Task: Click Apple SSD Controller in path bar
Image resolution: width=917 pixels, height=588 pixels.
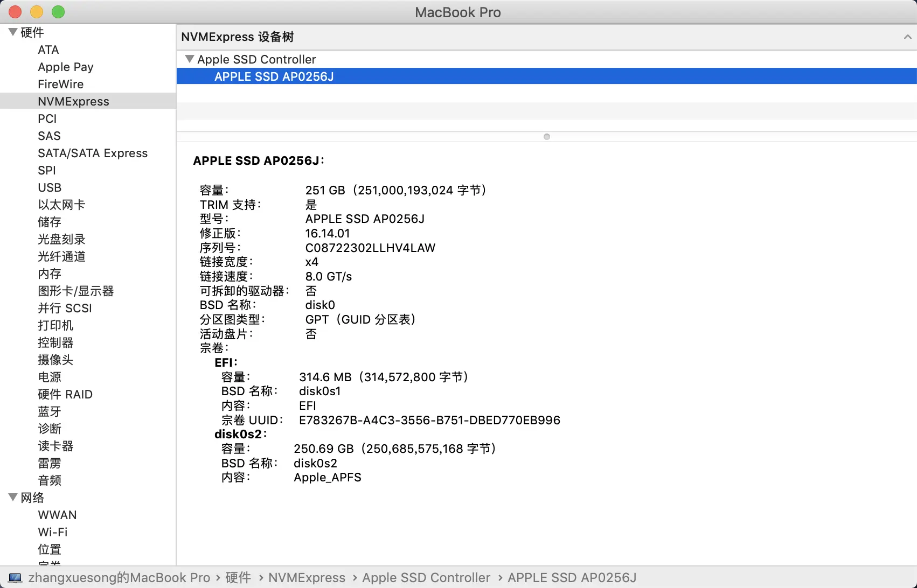Action: tap(426, 578)
